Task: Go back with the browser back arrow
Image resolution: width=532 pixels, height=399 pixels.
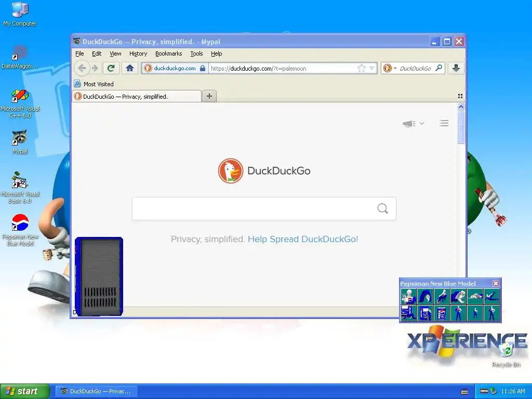Action: (x=82, y=68)
